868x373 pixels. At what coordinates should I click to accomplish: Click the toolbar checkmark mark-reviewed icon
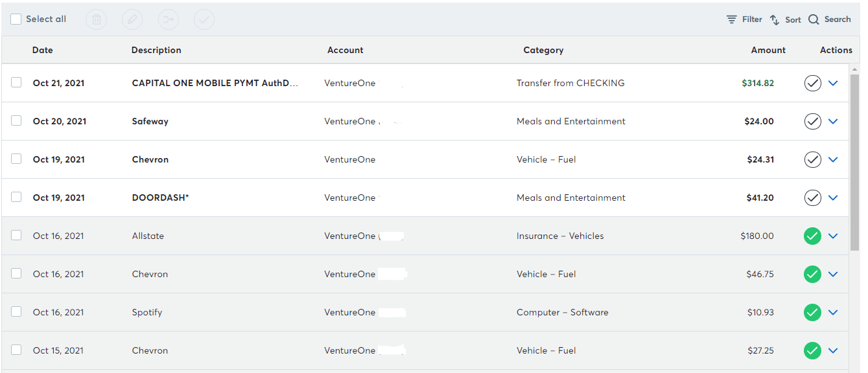(204, 19)
